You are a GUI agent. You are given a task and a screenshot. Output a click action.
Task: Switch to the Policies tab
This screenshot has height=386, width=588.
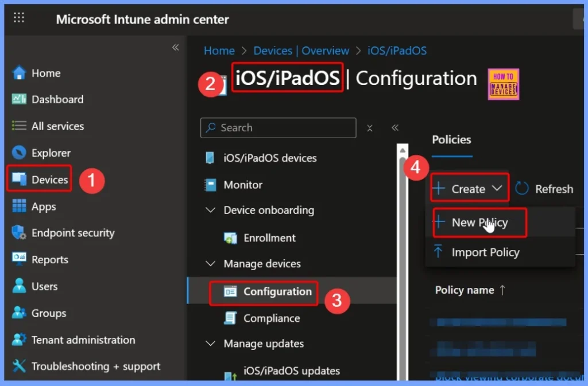pos(451,139)
